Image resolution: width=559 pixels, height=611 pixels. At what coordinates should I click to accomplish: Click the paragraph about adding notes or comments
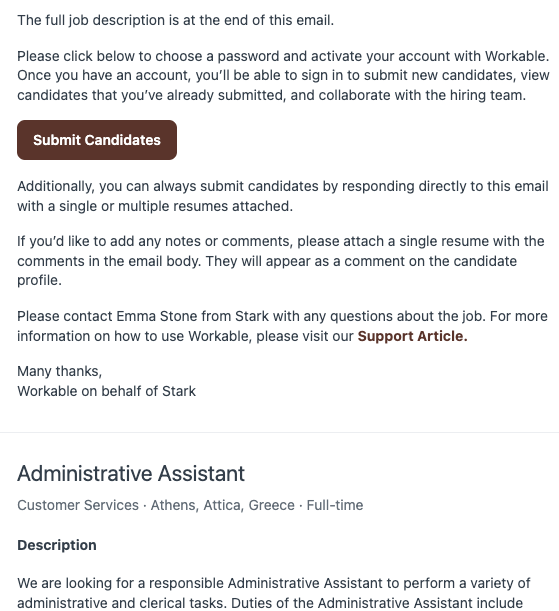point(280,261)
